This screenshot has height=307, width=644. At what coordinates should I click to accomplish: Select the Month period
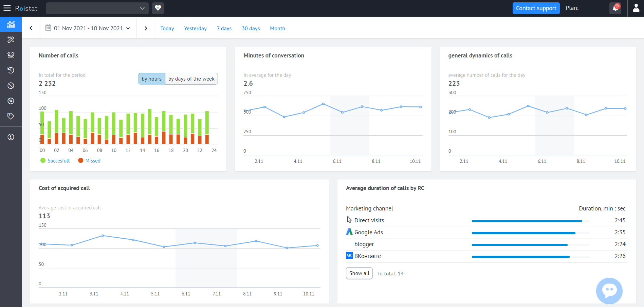pyautogui.click(x=277, y=29)
